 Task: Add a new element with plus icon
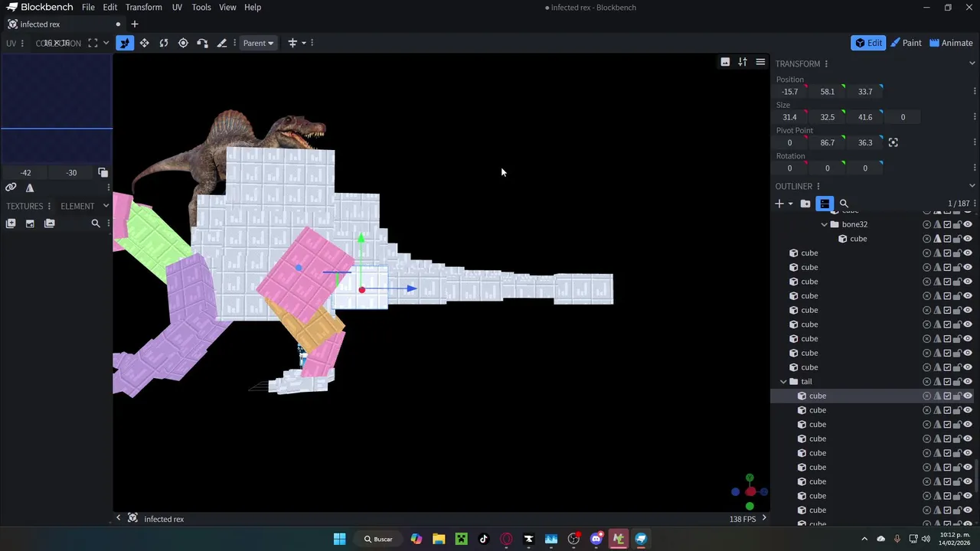click(x=779, y=204)
